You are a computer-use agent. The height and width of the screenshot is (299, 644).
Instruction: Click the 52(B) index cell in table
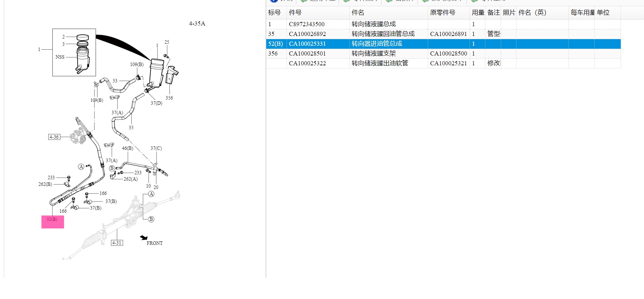click(276, 44)
